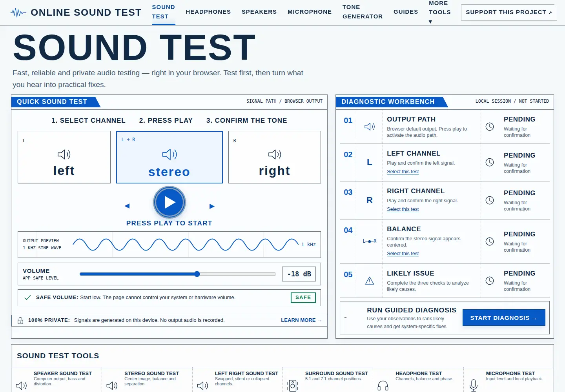Open the Speakers menu item
Viewport: 565px width, 392px height.
click(x=259, y=12)
